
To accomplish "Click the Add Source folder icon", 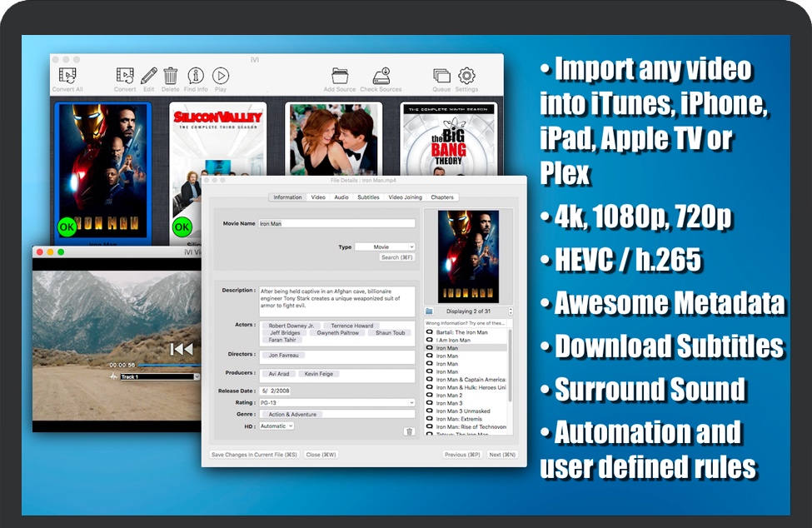I will pyautogui.click(x=340, y=76).
